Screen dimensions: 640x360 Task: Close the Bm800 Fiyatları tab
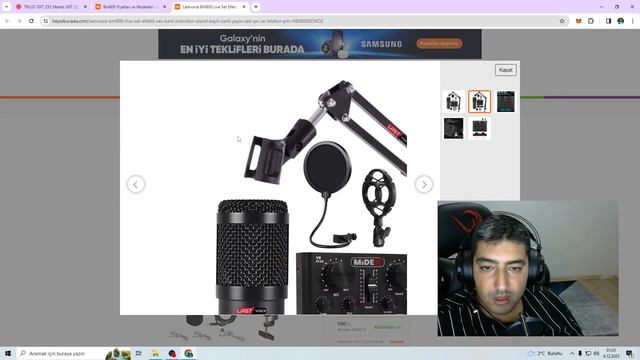(x=164, y=7)
